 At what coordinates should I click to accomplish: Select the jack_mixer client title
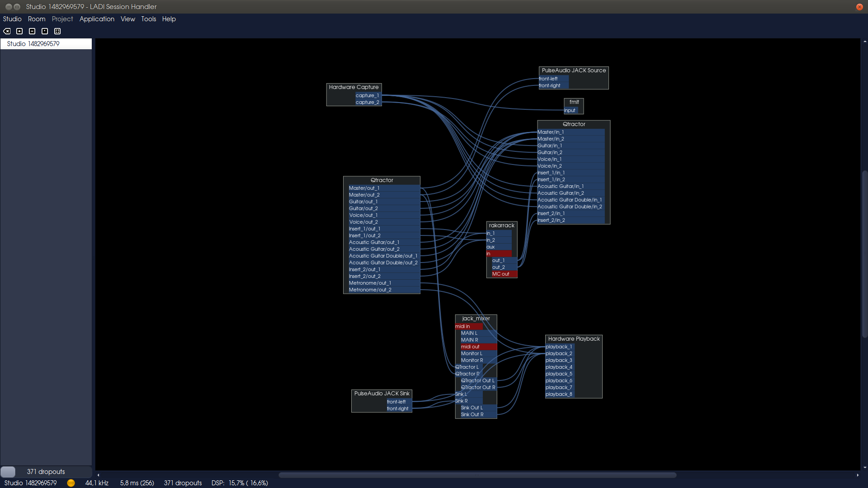pyautogui.click(x=476, y=319)
